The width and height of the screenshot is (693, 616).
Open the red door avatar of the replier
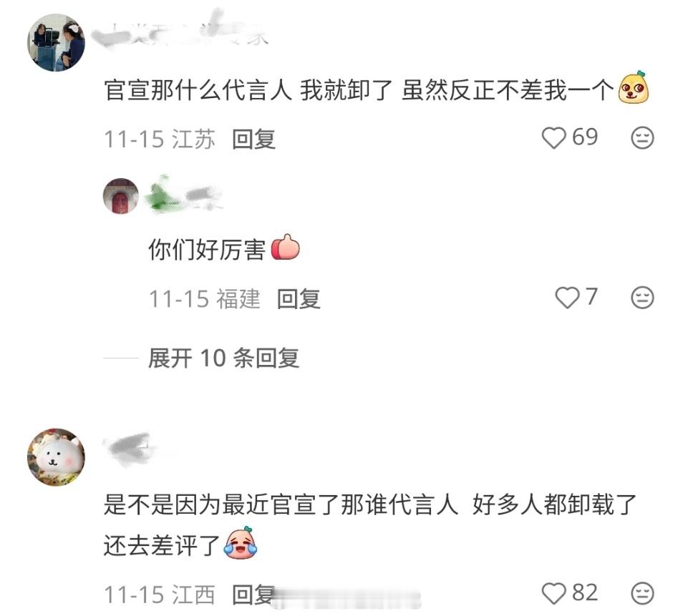point(121,196)
